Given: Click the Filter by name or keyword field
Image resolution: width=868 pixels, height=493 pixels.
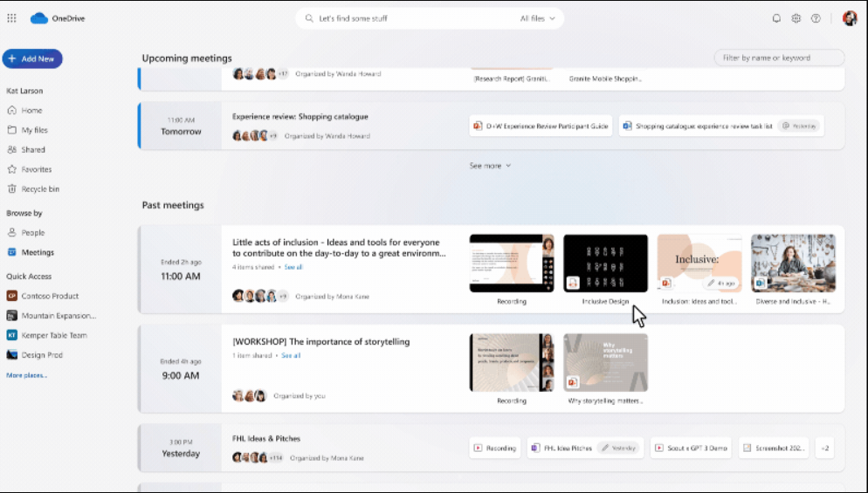Looking at the screenshot, I should point(779,58).
